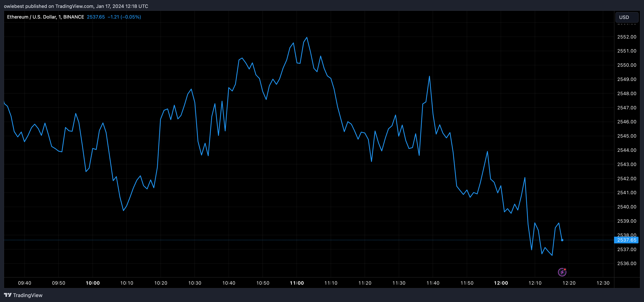Click the 2539.00 price axis label
Image resolution: width=644 pixels, height=302 pixels.
[627, 221]
